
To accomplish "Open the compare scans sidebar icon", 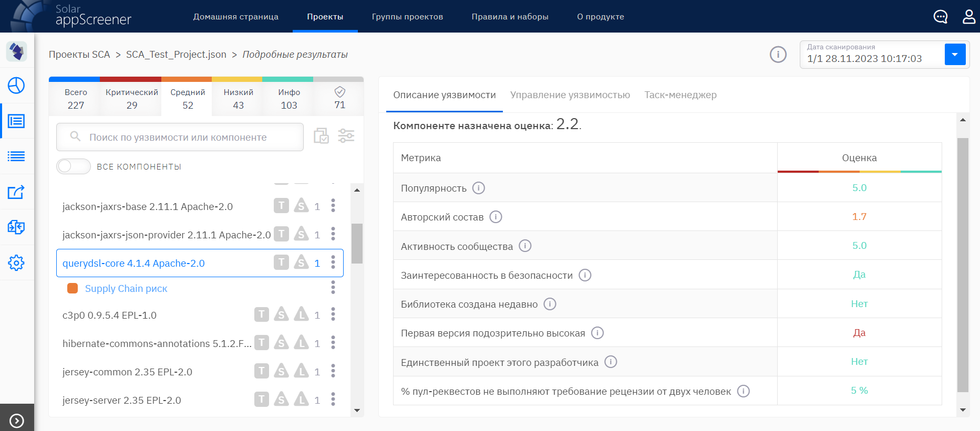I will tap(16, 227).
